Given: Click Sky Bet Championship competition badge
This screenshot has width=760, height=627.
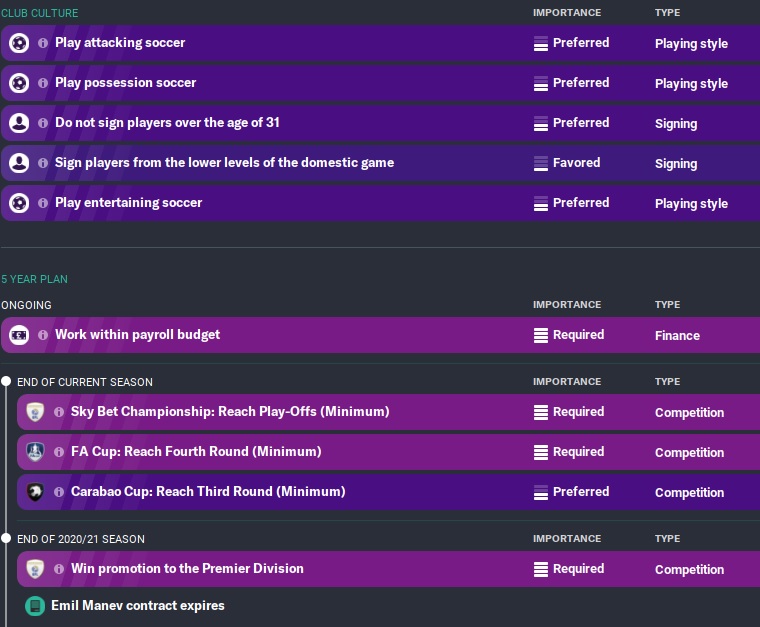Looking at the screenshot, I should click(35, 412).
